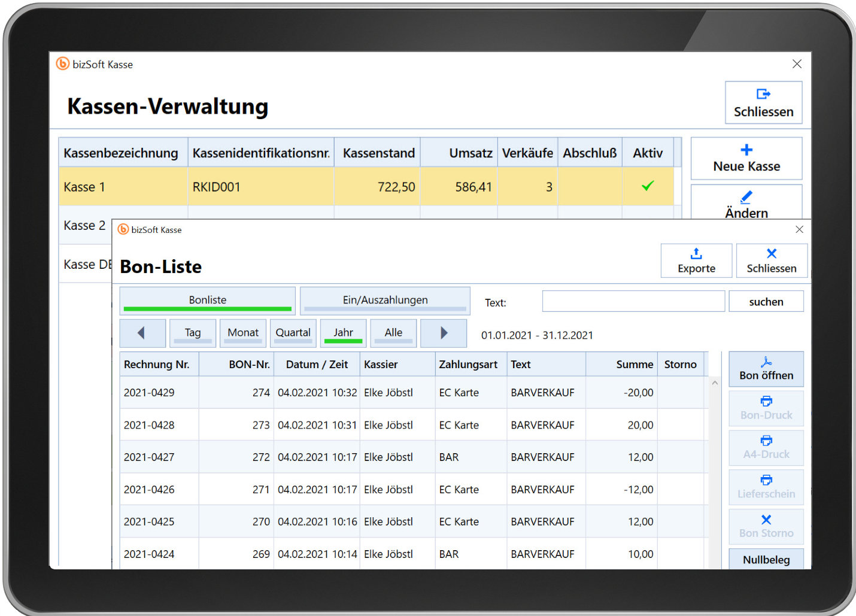The width and height of the screenshot is (856, 616).
Task: Sort by Kassenidentifikationsnr. column header
Action: (261, 153)
